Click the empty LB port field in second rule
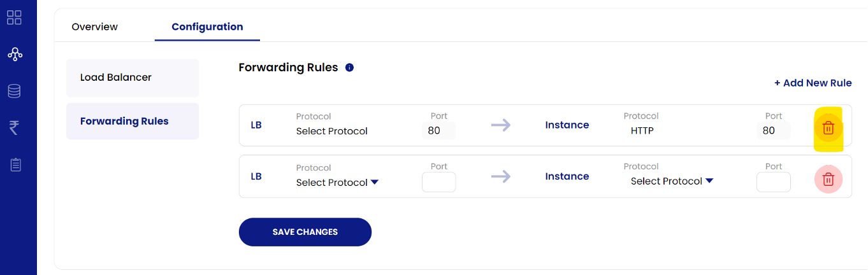The height and width of the screenshot is (275, 868). coord(438,182)
